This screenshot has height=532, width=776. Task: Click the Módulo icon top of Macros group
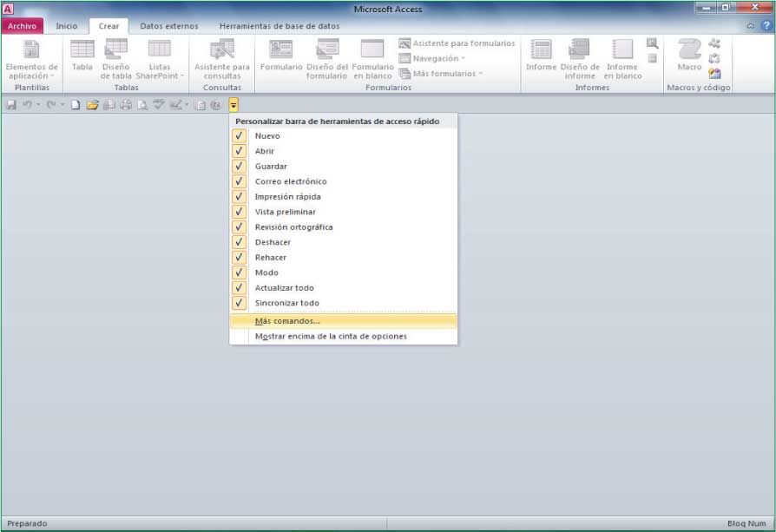(714, 43)
